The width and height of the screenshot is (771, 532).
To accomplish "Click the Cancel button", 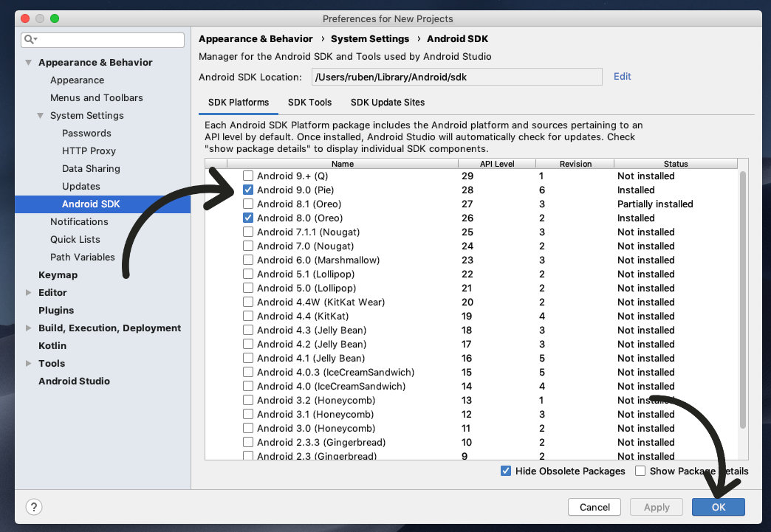I will coord(594,507).
